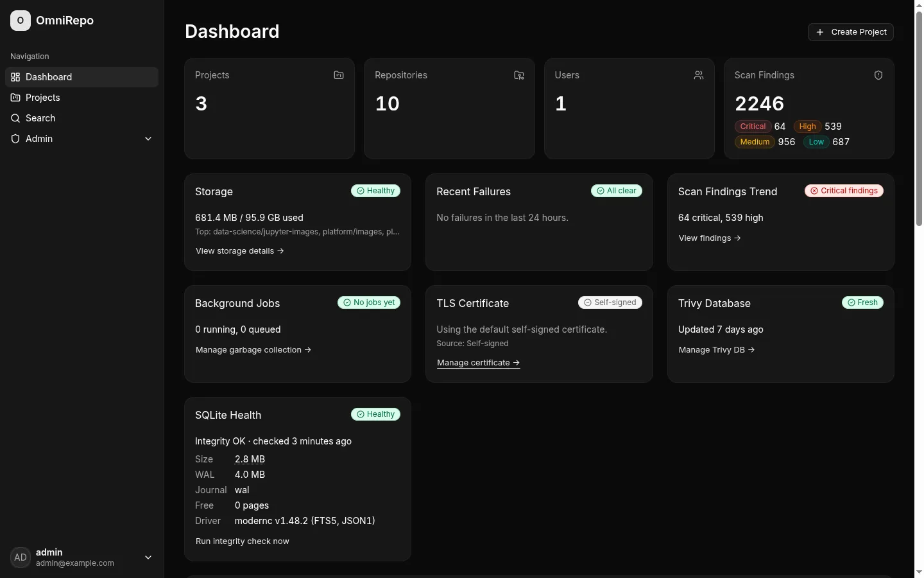
Task: Open the View findings link
Action: tap(710, 238)
